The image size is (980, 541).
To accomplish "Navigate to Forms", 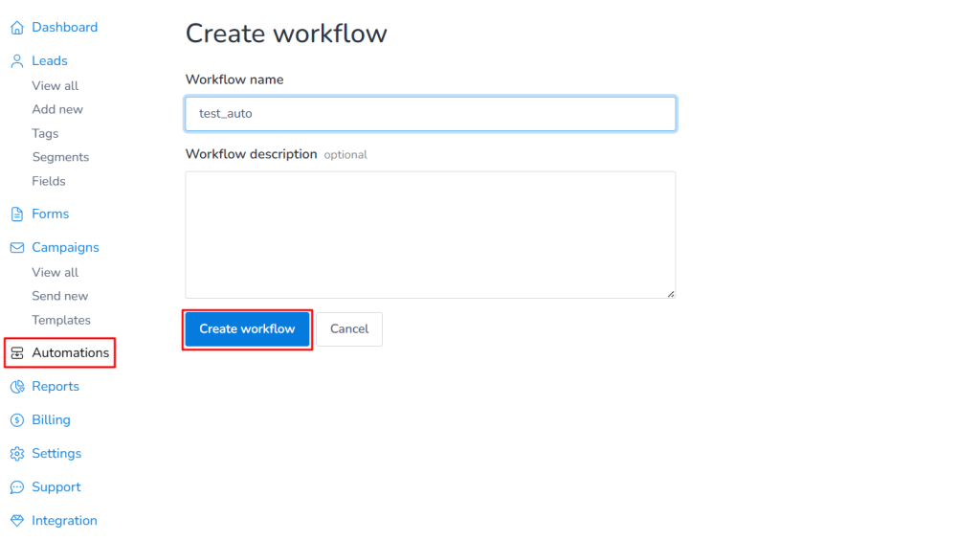I will (51, 214).
